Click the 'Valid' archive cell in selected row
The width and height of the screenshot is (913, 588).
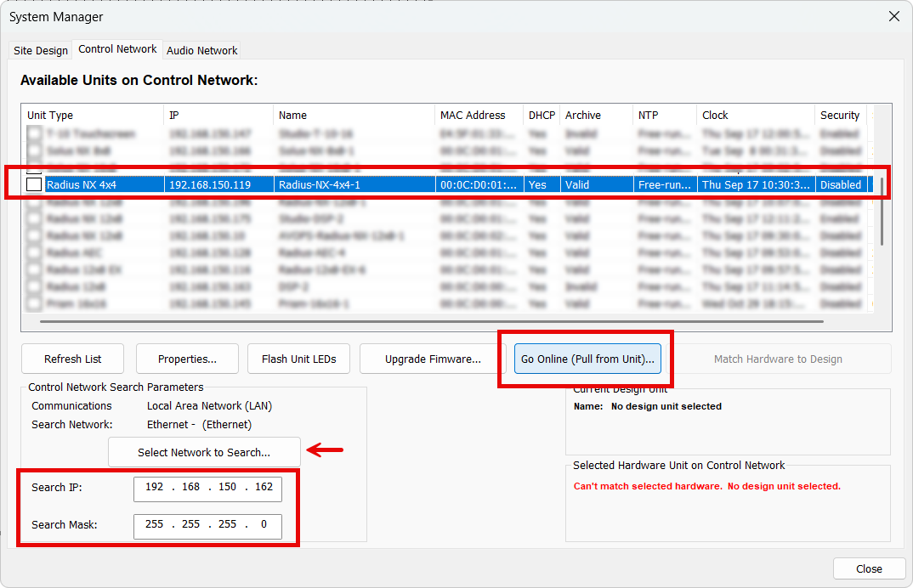[597, 184]
